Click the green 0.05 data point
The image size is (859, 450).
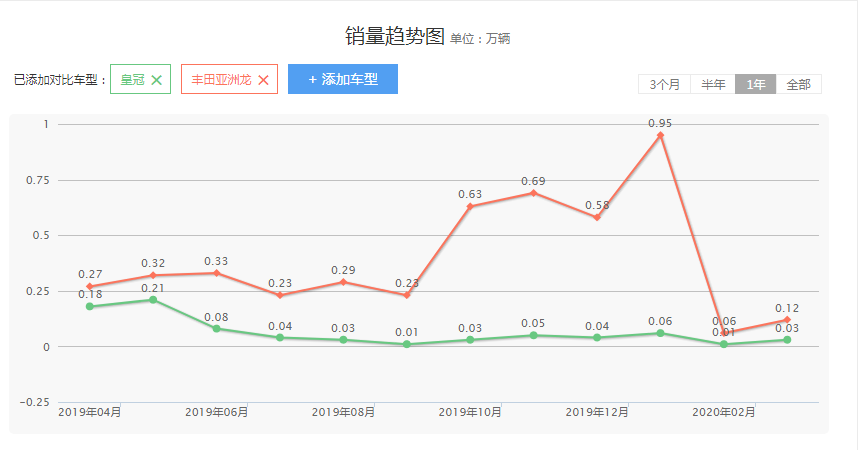click(534, 335)
